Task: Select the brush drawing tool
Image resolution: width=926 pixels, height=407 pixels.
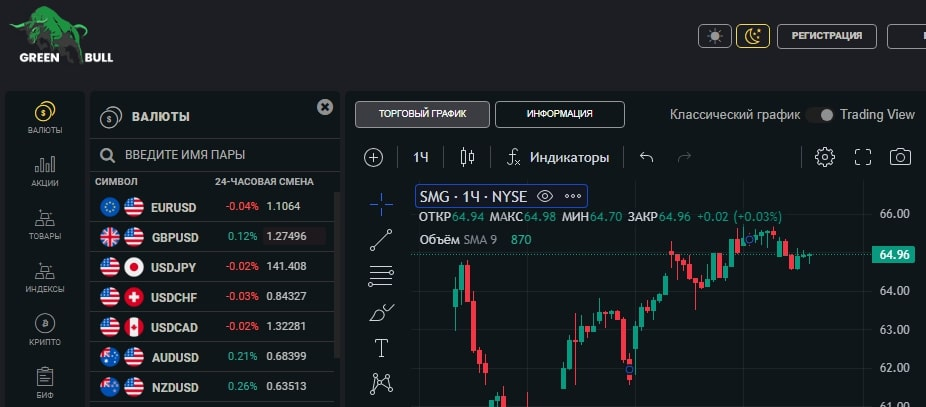Action: pyautogui.click(x=381, y=312)
